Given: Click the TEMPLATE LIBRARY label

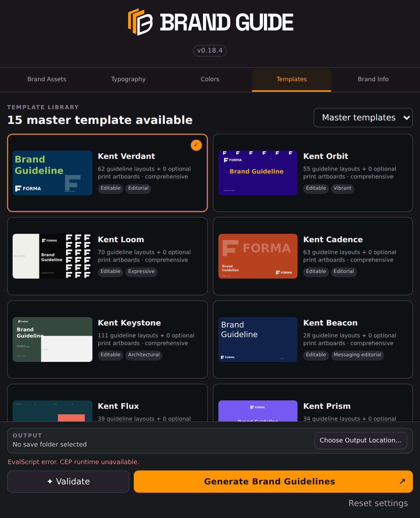Looking at the screenshot, I should coord(43,107).
